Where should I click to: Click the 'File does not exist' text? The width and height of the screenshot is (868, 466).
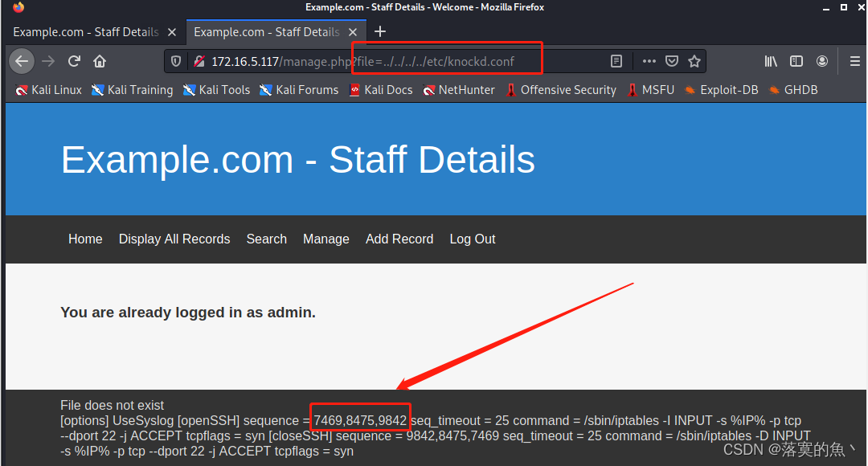[x=112, y=405]
